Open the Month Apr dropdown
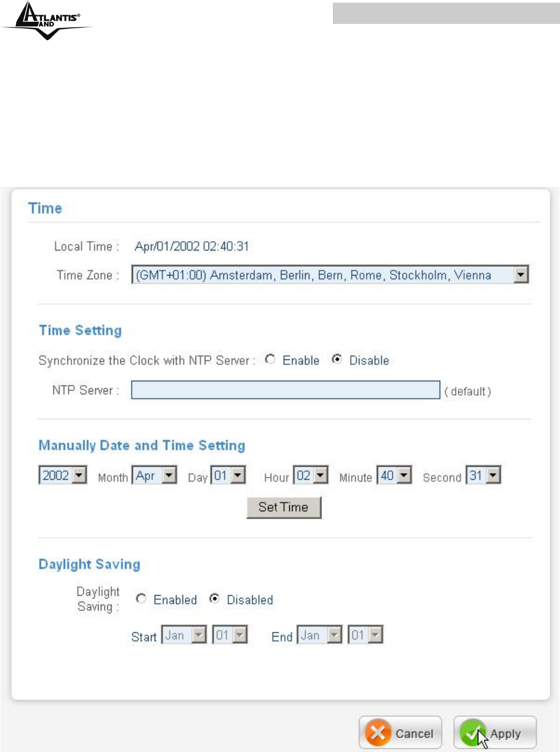 (x=169, y=475)
